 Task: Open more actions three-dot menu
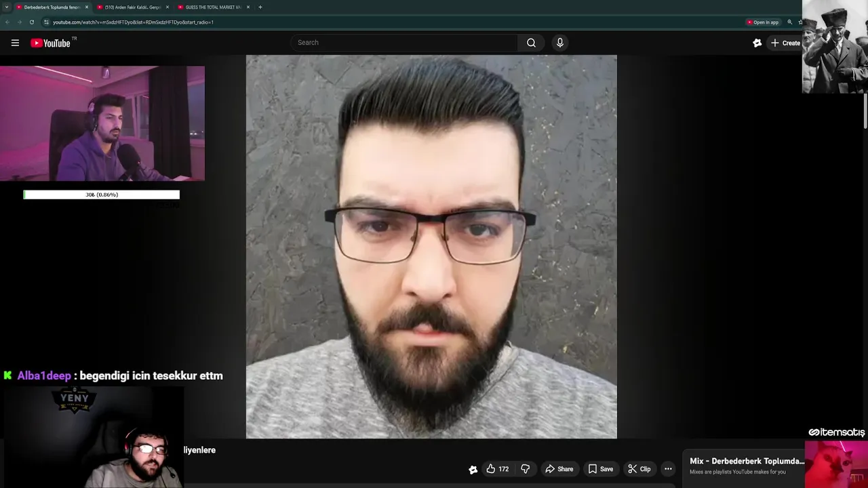click(x=668, y=469)
